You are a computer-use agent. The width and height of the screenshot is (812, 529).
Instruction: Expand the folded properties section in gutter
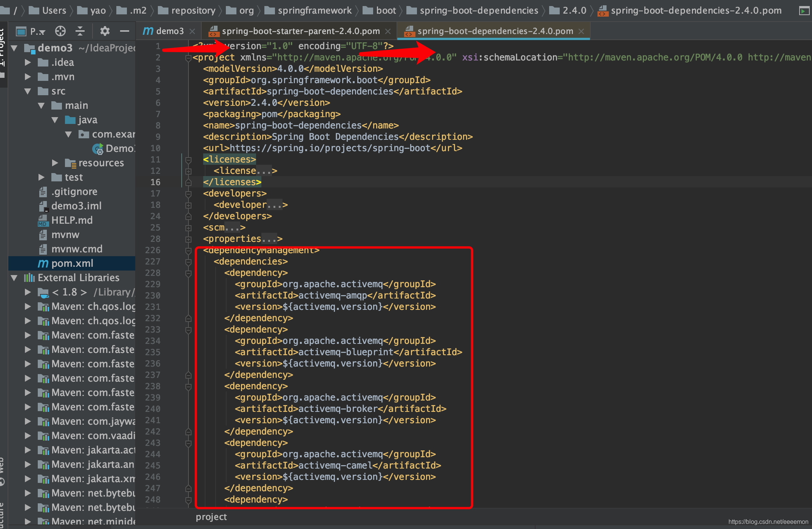(188, 239)
